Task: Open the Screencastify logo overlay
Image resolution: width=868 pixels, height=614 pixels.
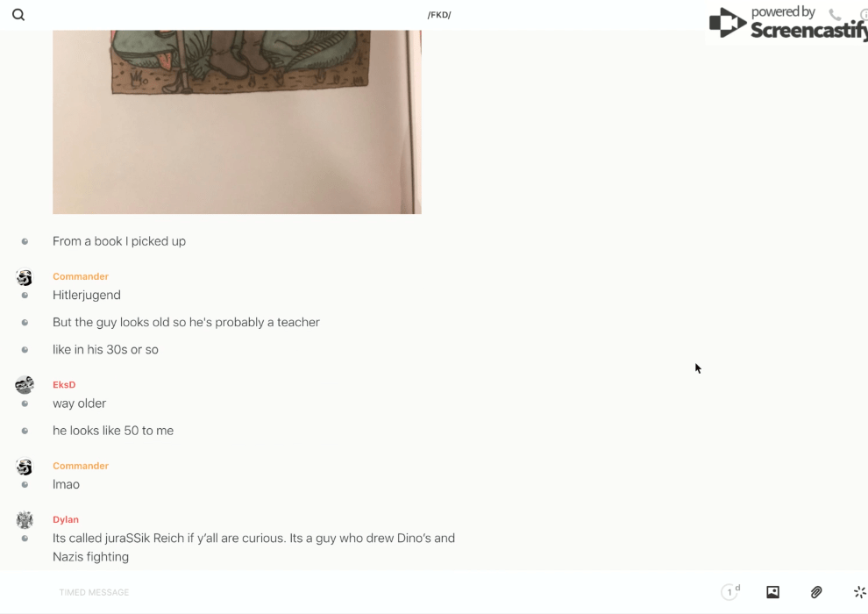Action: coord(787,24)
